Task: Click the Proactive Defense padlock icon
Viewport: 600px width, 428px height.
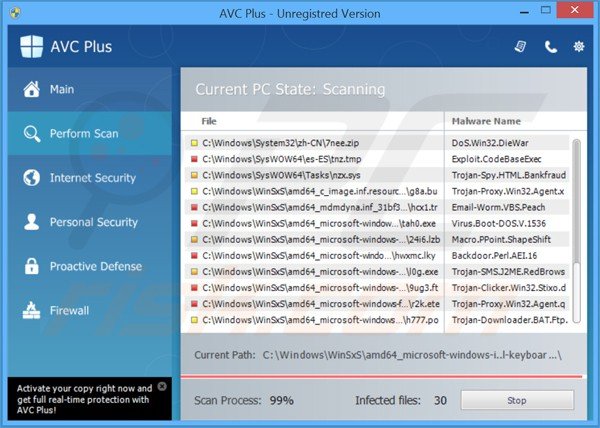Action: (x=31, y=267)
